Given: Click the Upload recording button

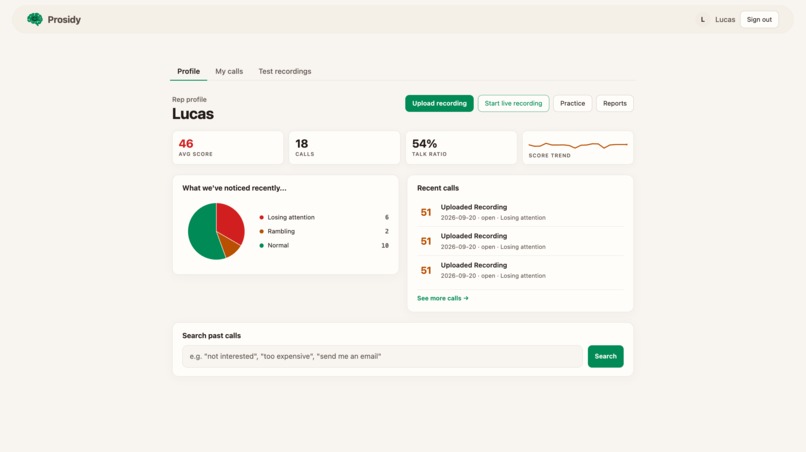Looking at the screenshot, I should [439, 103].
